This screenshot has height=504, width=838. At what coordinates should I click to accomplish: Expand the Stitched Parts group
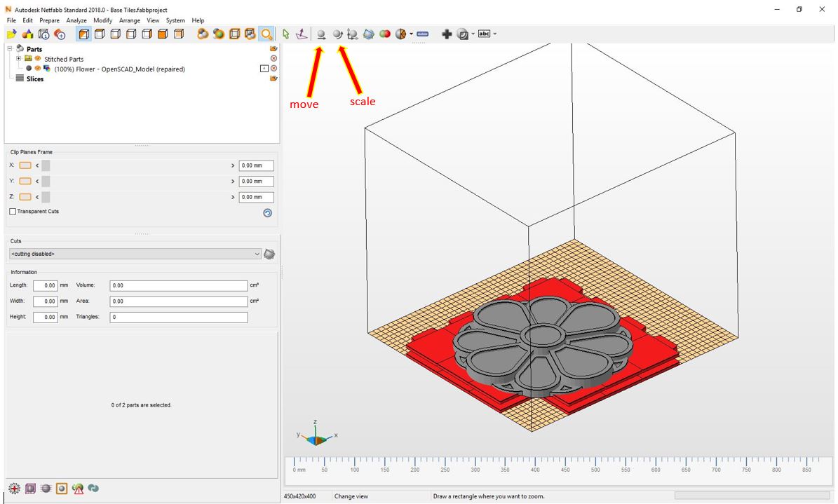click(19, 59)
